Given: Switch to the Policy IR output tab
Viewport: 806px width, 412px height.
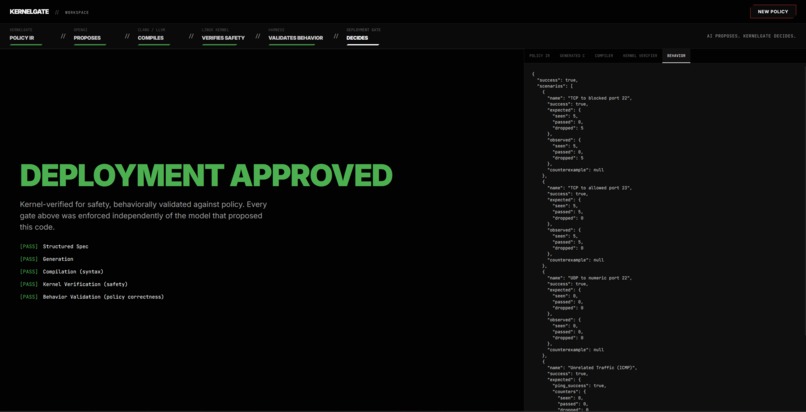Looking at the screenshot, I should 539,55.
